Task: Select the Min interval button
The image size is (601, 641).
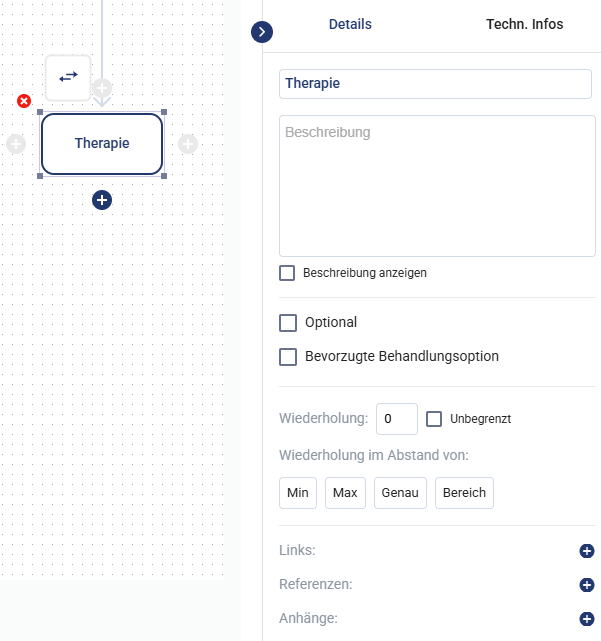Action: pyautogui.click(x=298, y=493)
